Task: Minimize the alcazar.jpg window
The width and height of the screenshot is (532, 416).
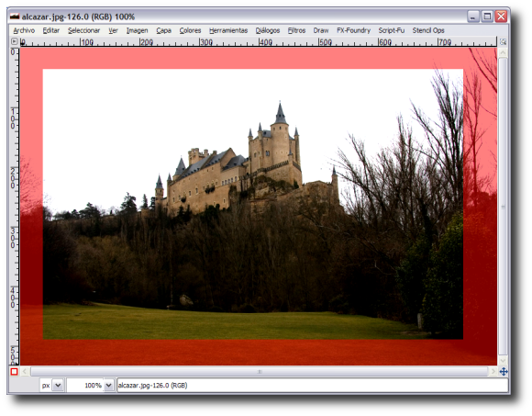Action: click(472, 17)
